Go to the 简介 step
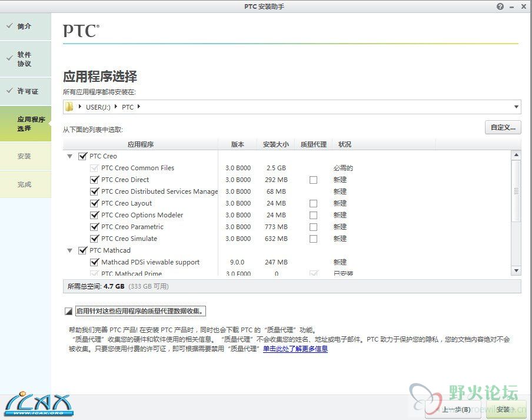The image size is (532, 420). [x=25, y=27]
